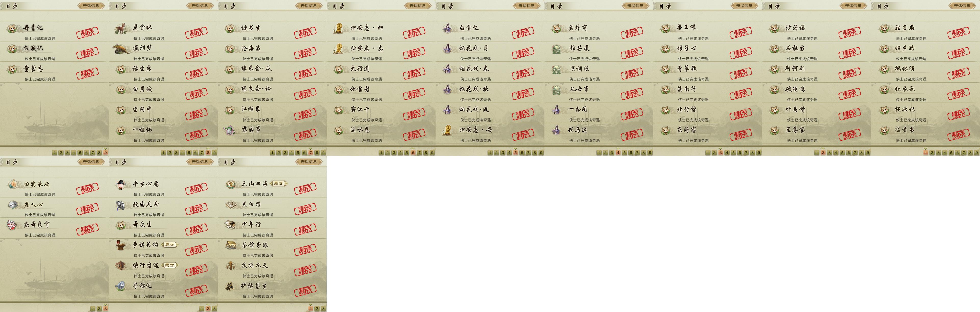The width and height of the screenshot is (980, 312).
Task: Click the folding fan icon beside 故园风雨
Action: (121, 205)
